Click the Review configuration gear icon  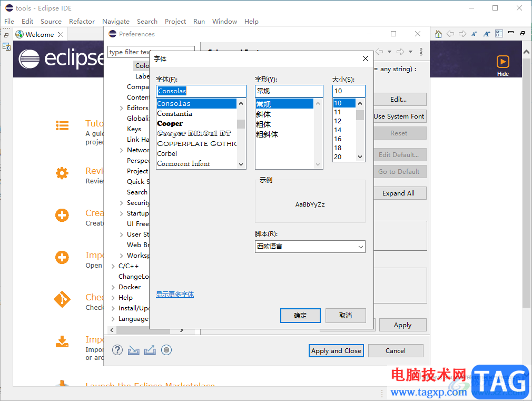(62, 173)
